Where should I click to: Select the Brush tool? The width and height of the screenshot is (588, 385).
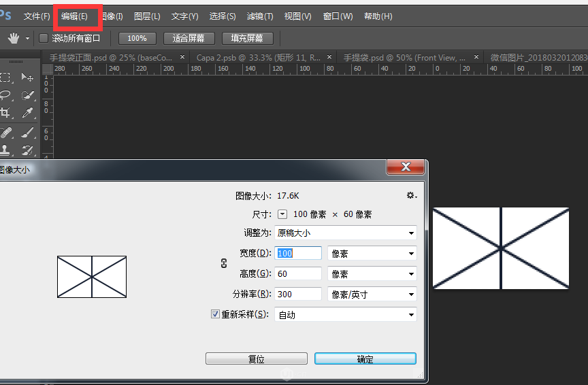[27, 133]
